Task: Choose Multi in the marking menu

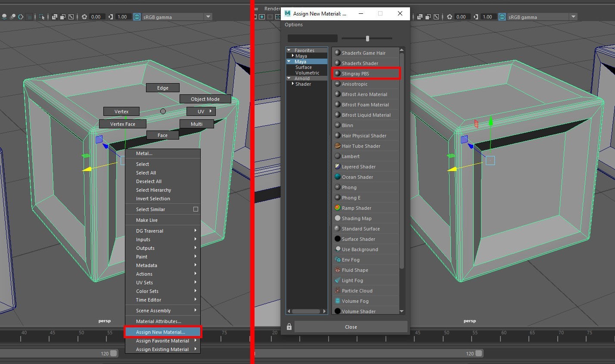Action: coord(197,124)
